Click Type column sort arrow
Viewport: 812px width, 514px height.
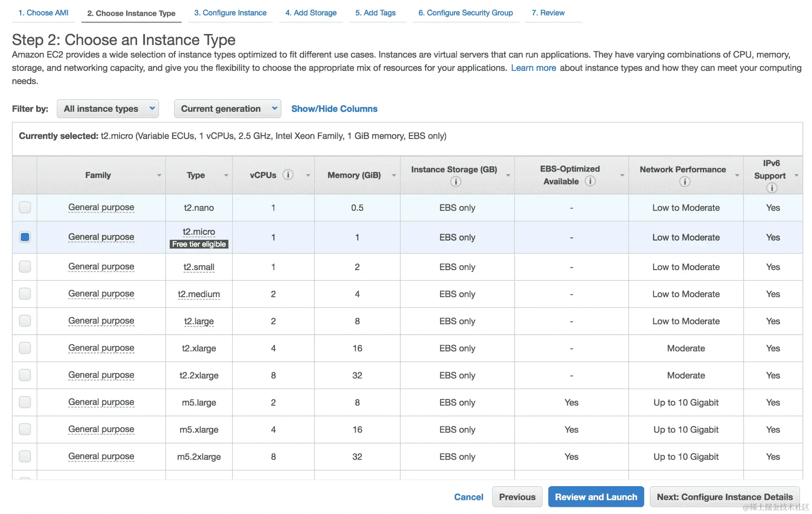(x=226, y=176)
